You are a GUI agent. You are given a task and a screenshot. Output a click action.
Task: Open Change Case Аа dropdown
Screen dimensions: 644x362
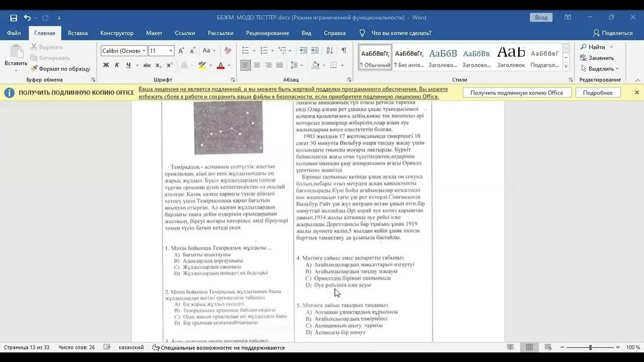point(208,51)
